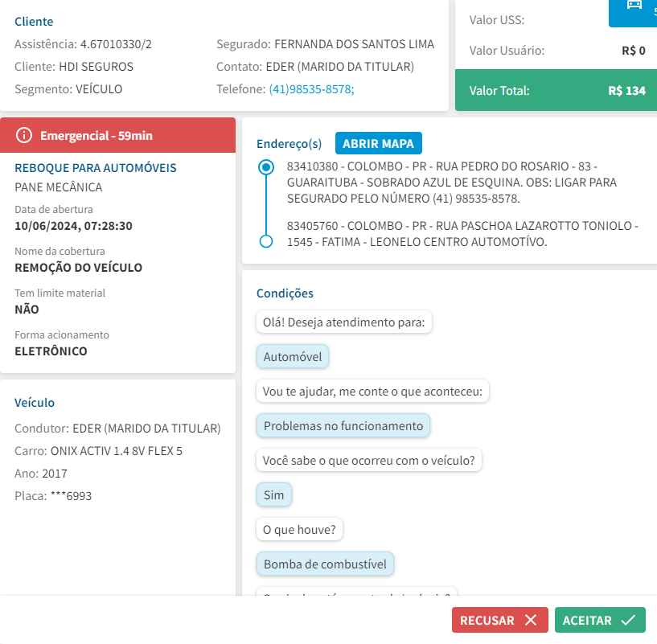
Task: Accept the service with ACEITAR
Action: coord(600,620)
